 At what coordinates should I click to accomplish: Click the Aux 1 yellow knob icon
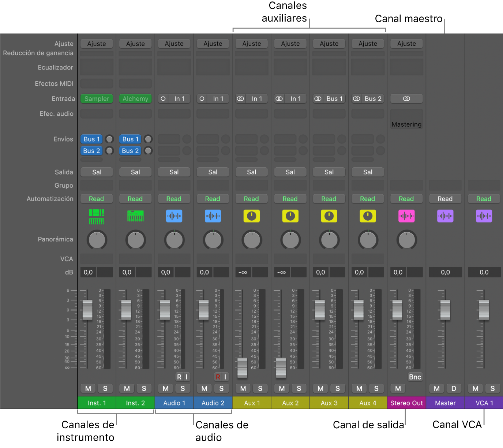(x=252, y=216)
